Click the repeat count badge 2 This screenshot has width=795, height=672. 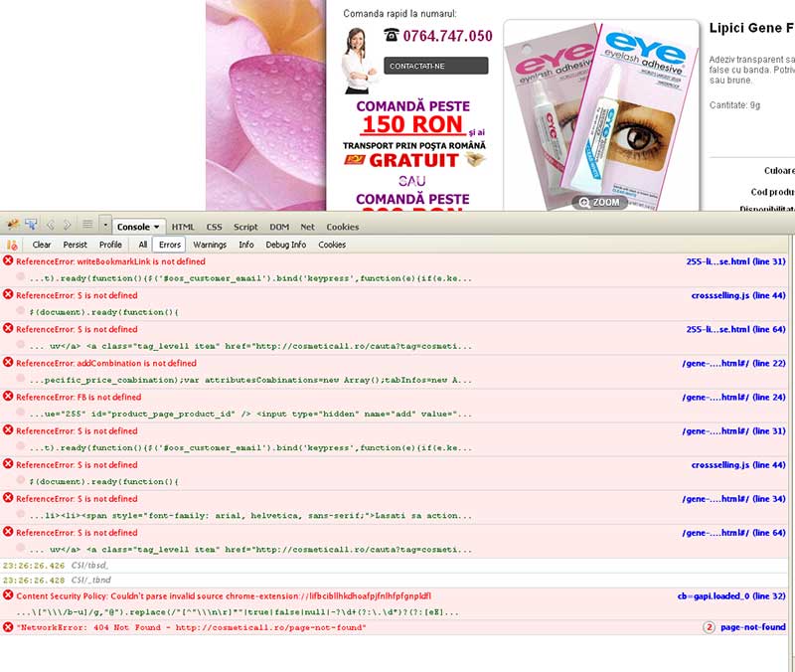709,627
